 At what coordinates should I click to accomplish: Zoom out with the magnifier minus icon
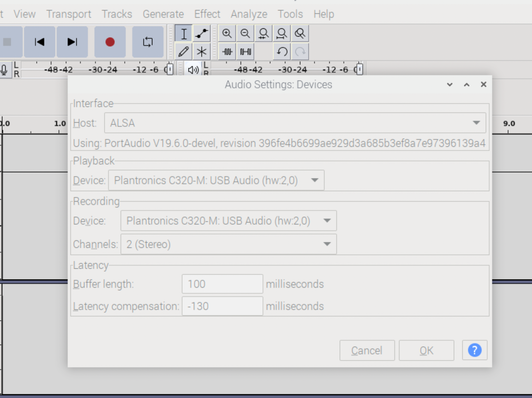coord(245,34)
